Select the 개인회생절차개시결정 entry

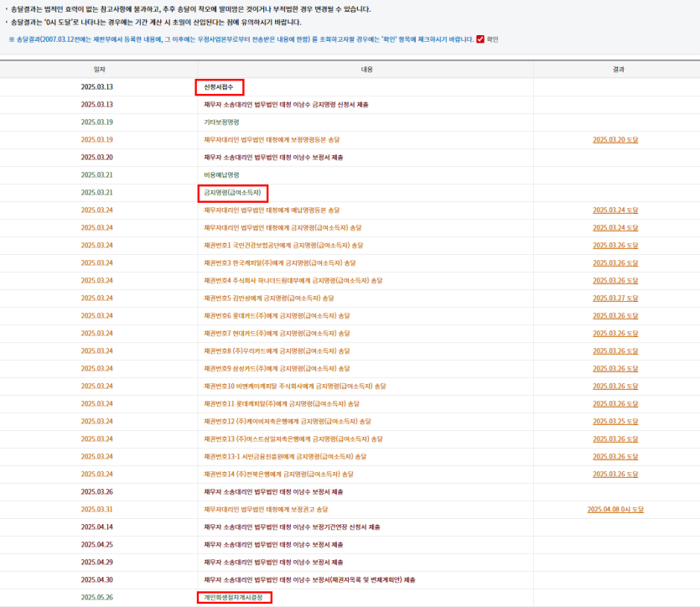point(235,598)
